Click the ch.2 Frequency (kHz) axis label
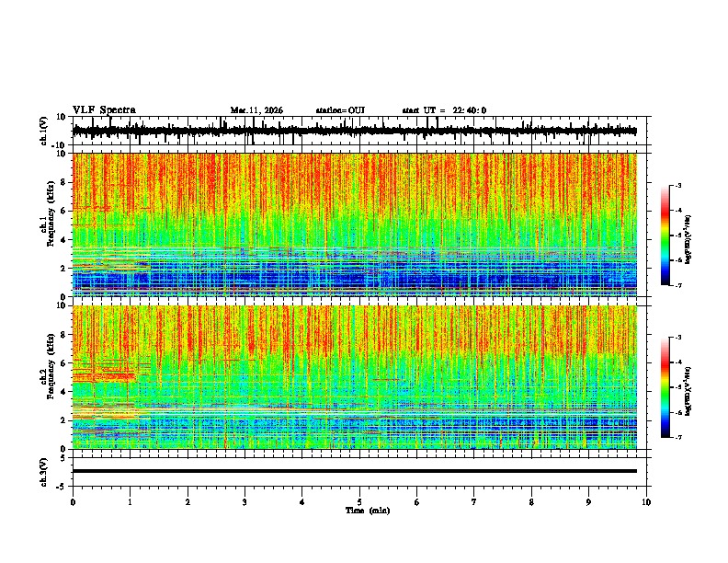Viewport: 728px width, 563px height. pos(49,368)
